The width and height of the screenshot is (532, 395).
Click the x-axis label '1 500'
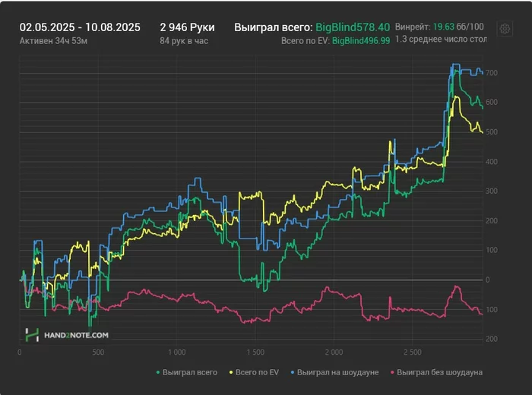[255, 352]
